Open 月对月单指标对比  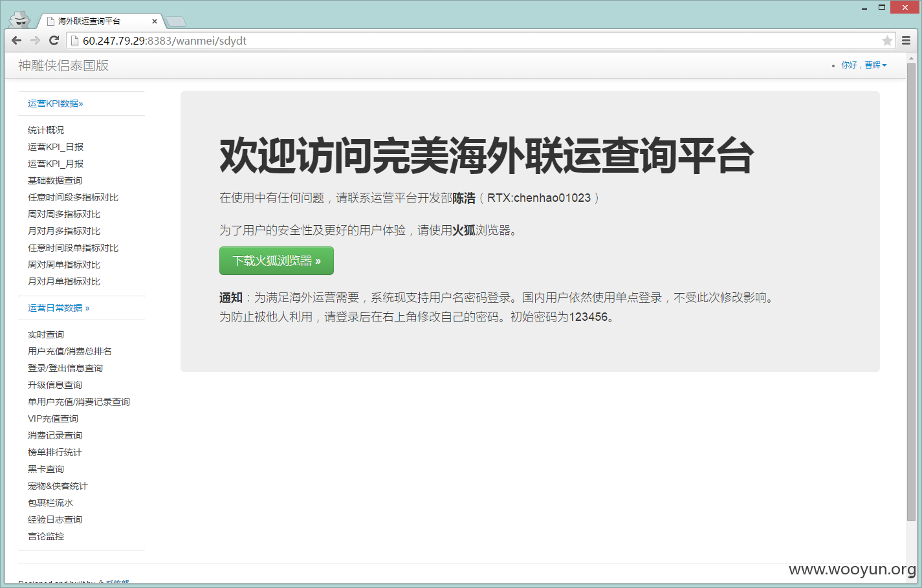64,281
